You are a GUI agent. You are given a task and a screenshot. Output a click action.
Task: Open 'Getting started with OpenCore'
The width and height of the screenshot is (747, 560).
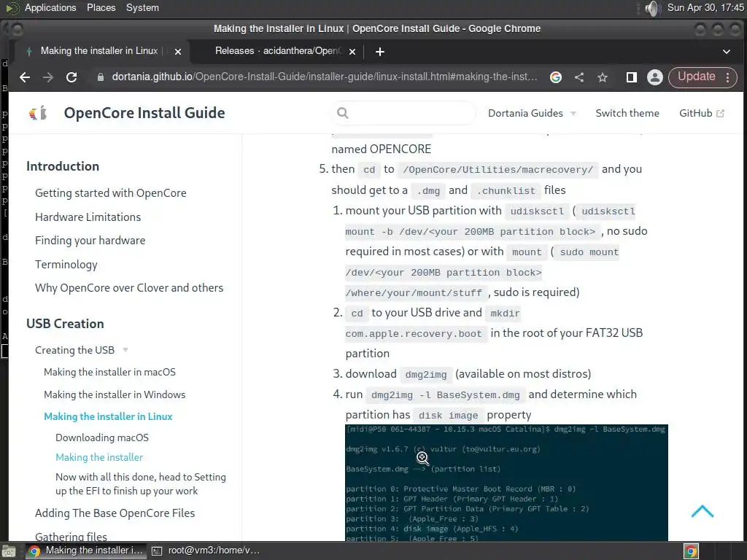click(111, 192)
